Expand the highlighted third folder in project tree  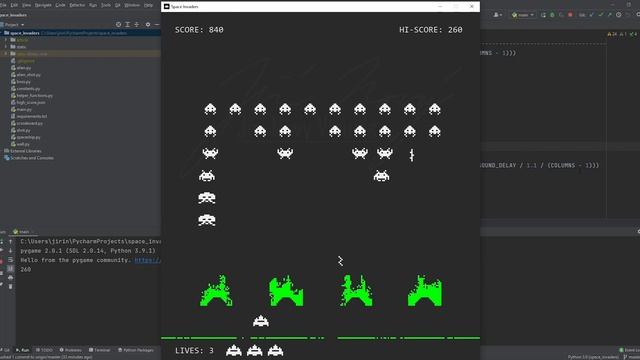tap(6, 54)
